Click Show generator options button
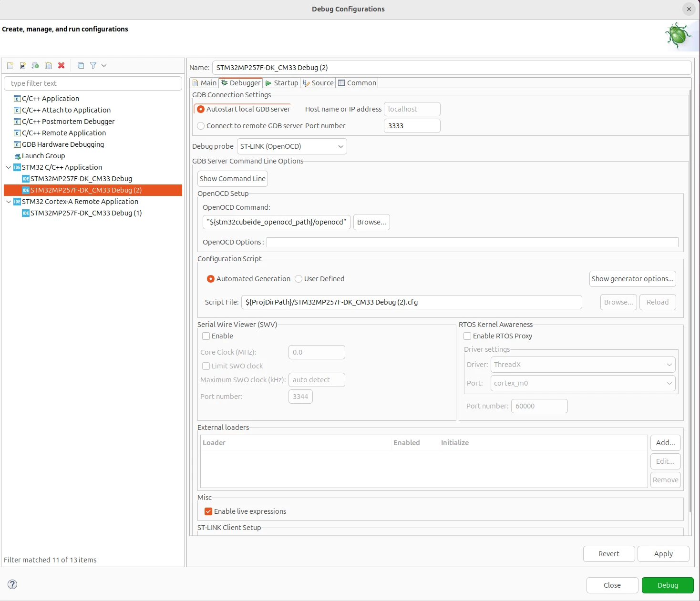 pyautogui.click(x=632, y=279)
